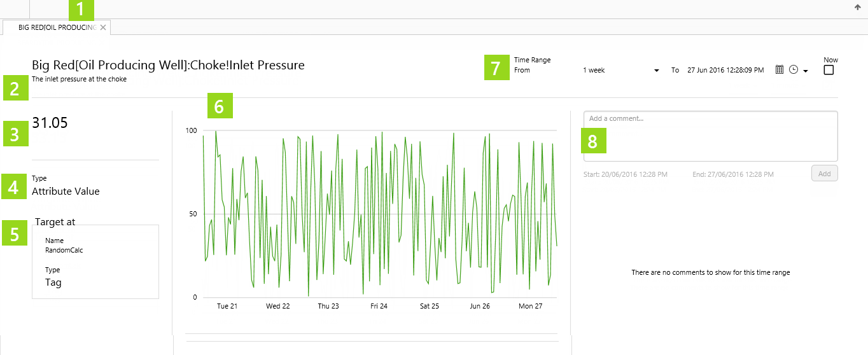Click the RandomCalc target name
The height and width of the screenshot is (355, 868).
coord(64,250)
